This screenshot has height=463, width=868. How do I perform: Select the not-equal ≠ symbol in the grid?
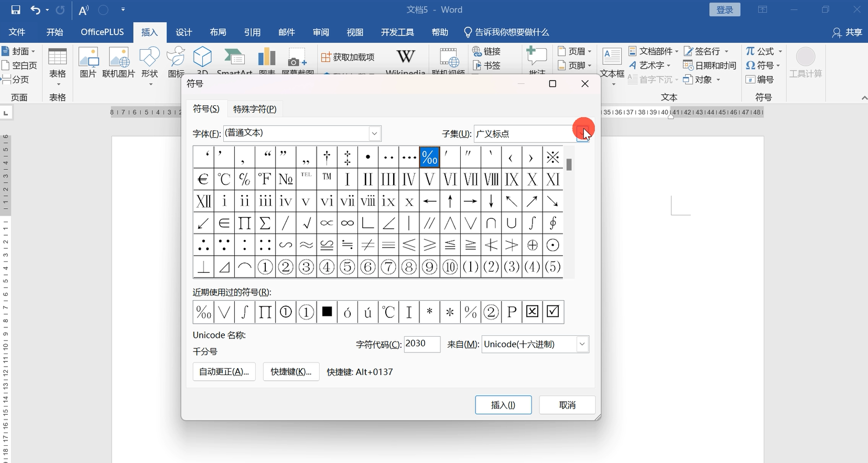click(368, 245)
